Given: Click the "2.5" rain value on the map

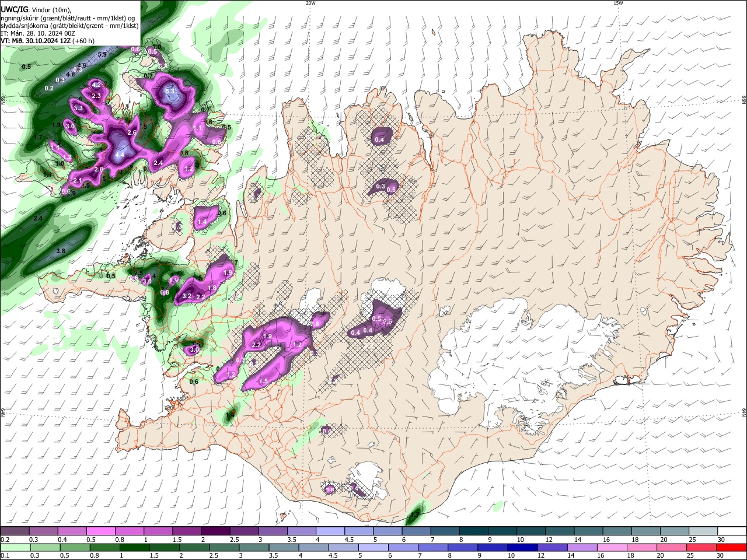Looking at the screenshot, I should pos(138,273).
